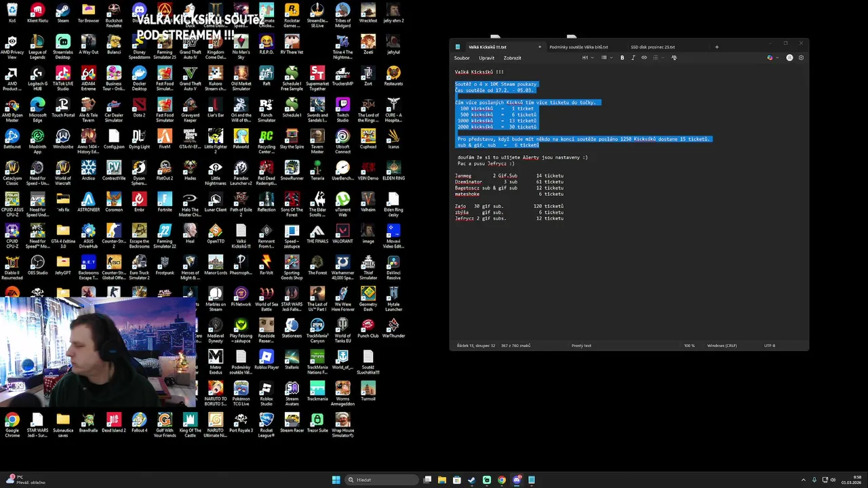Click Windows (CRLF) line ending indicator
868x488 pixels.
tap(722, 346)
